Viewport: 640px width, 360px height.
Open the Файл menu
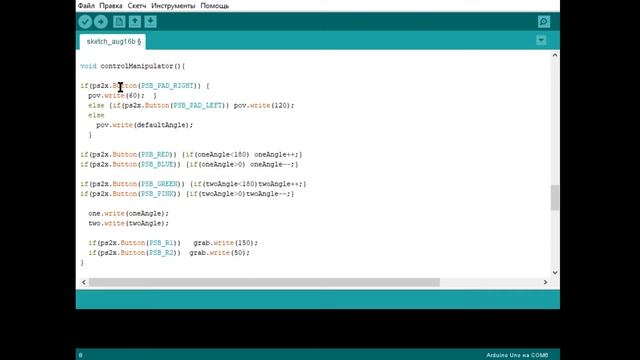(x=86, y=6)
